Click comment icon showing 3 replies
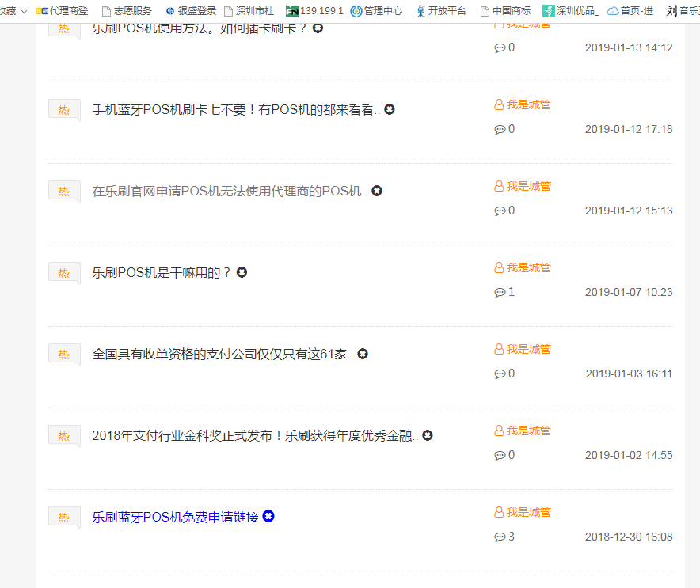 pyautogui.click(x=500, y=537)
